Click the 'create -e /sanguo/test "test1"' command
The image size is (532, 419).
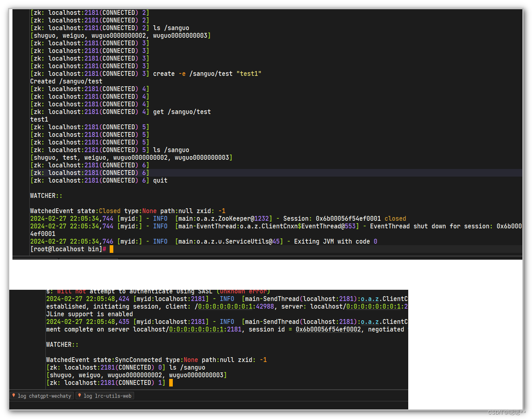click(x=207, y=74)
